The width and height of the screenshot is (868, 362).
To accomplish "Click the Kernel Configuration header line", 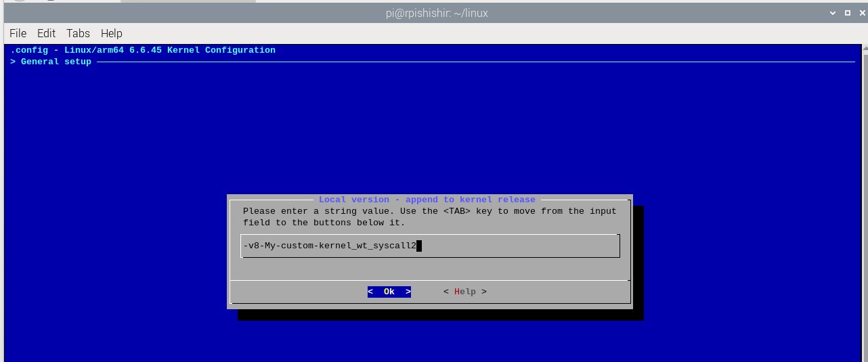I will (143, 50).
